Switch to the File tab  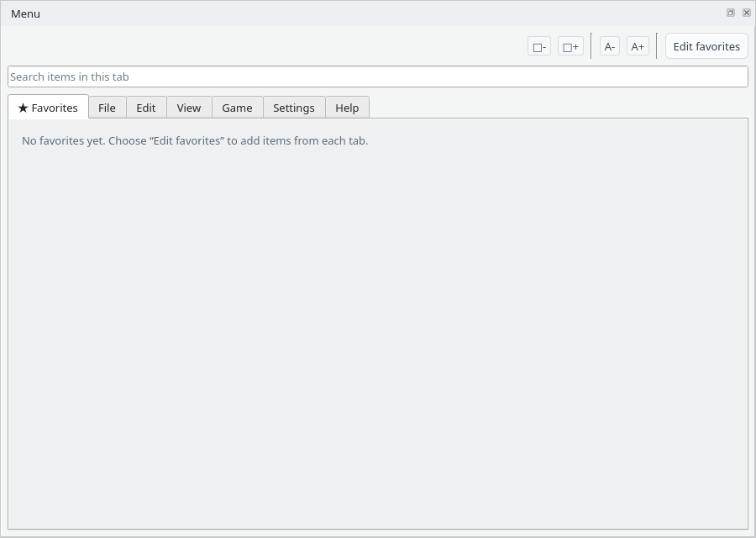pyautogui.click(x=107, y=108)
